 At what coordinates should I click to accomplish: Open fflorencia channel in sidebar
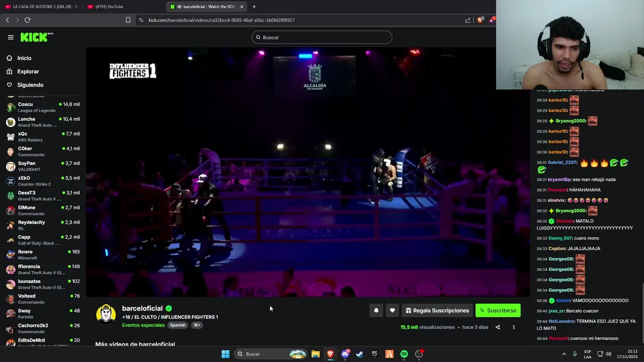(x=43, y=269)
